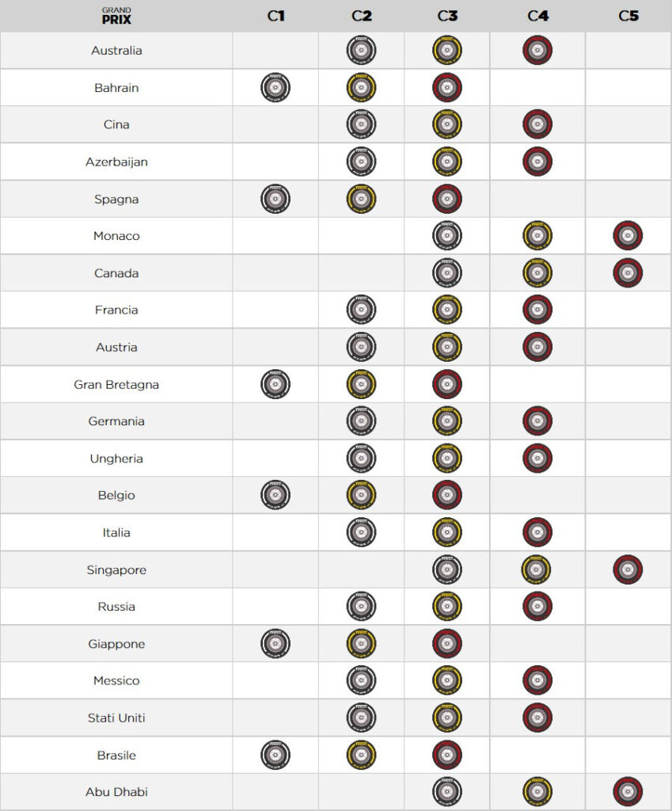Viewport: 672px width, 811px height.
Task: Click the red tyre icon for Abu Dhabi
Action: [x=628, y=792]
